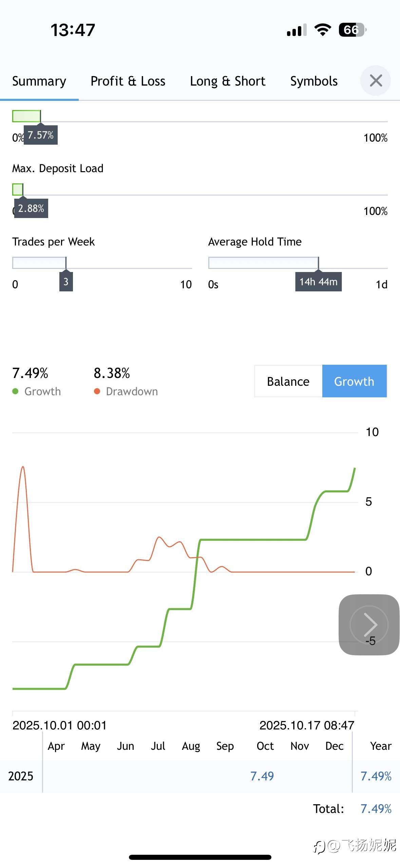Tap the floating next arrow button
This screenshot has height=868, width=400.
tap(369, 624)
